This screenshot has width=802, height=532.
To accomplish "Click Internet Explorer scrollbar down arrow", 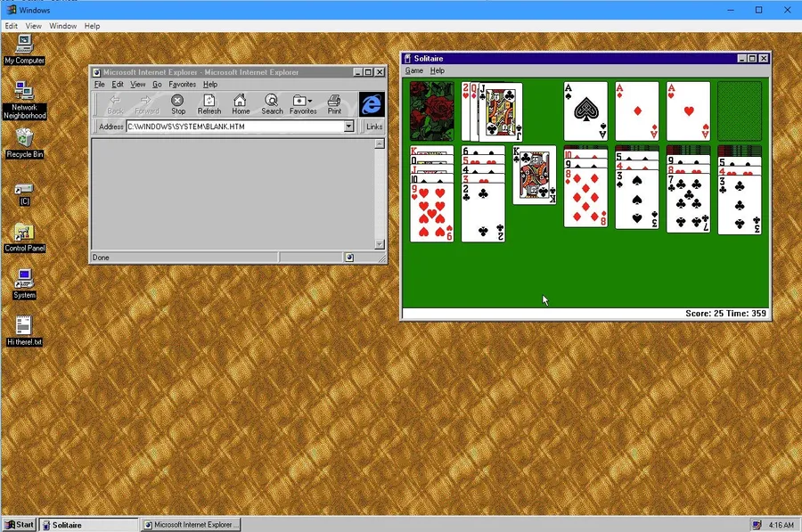I will (380, 244).
